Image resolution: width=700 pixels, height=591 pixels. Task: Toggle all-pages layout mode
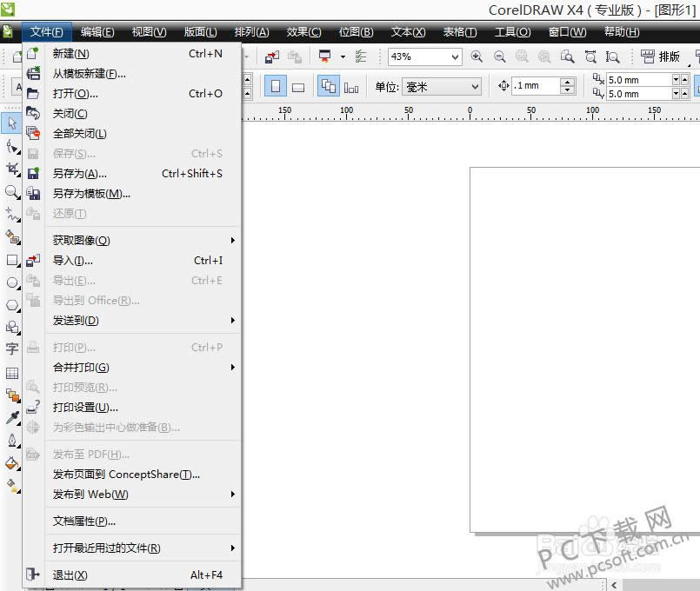328,86
